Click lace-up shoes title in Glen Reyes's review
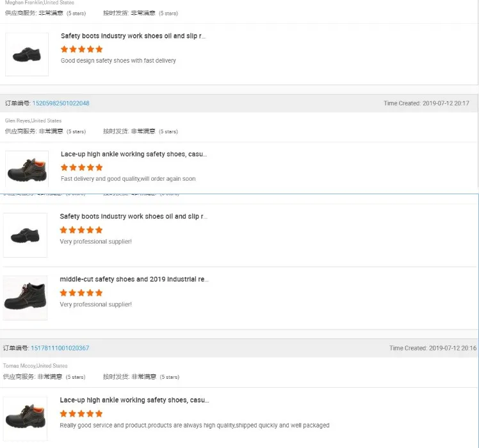The height and width of the screenshot is (448, 479). pyautogui.click(x=133, y=154)
